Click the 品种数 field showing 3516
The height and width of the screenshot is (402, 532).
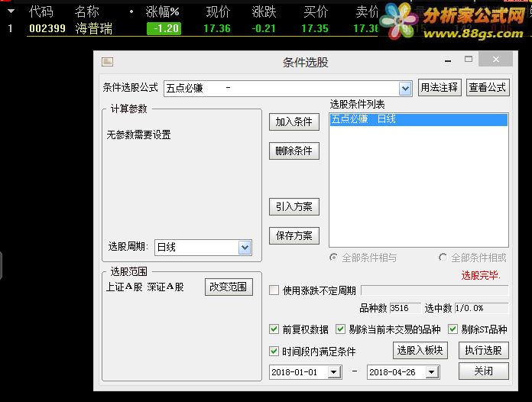tap(405, 308)
